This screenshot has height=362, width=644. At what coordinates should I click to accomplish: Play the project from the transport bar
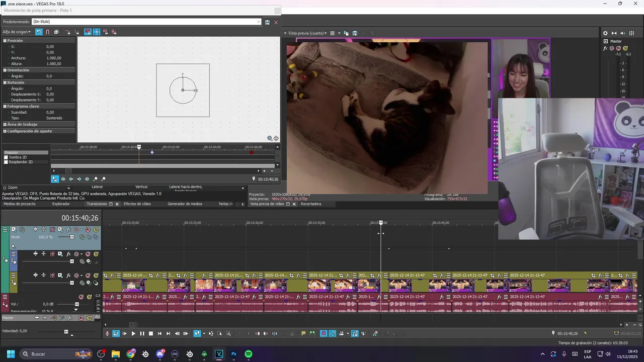pyautogui.click(x=133, y=333)
